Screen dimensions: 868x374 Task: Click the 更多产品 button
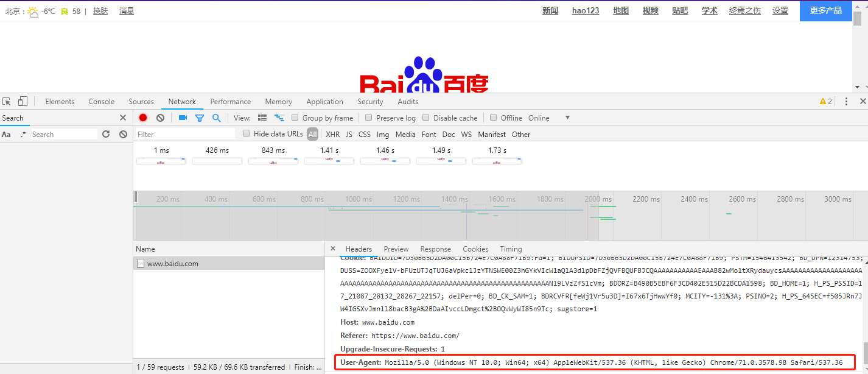click(826, 11)
